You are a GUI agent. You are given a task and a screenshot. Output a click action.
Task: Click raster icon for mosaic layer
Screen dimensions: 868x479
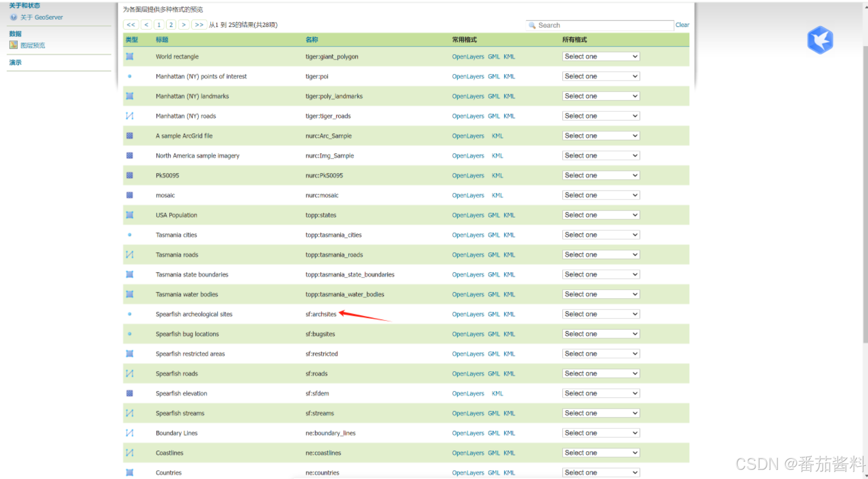(x=130, y=195)
